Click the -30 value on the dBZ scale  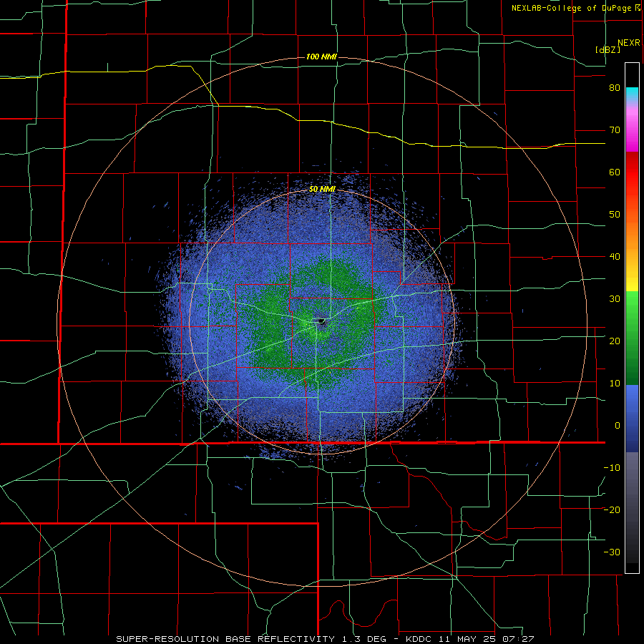click(612, 552)
